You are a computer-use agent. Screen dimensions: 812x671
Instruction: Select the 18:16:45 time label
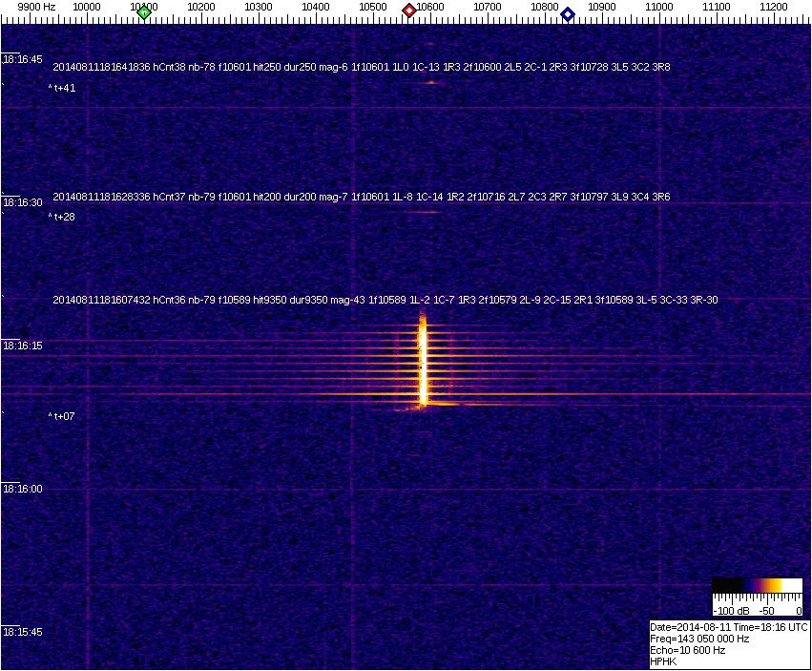pos(23,59)
